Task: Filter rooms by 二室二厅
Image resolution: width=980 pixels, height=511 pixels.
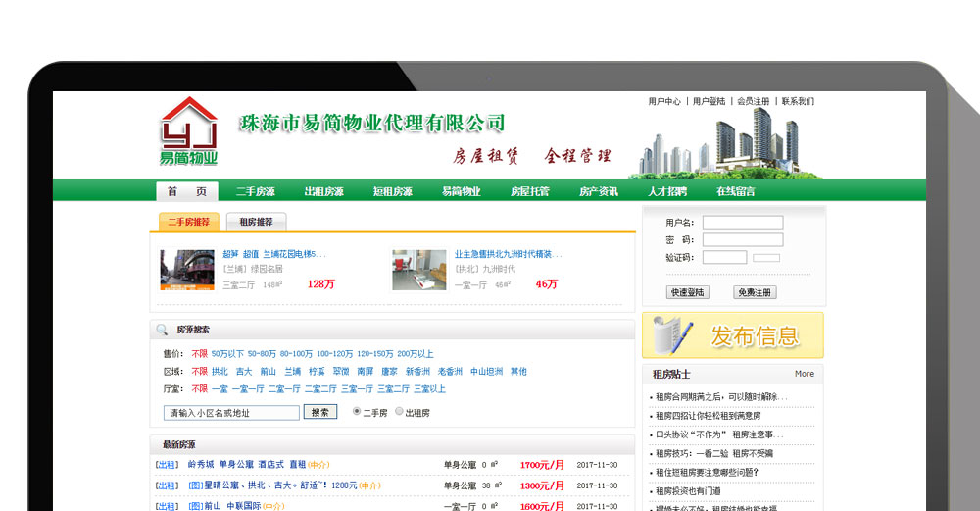Action: pos(320,389)
